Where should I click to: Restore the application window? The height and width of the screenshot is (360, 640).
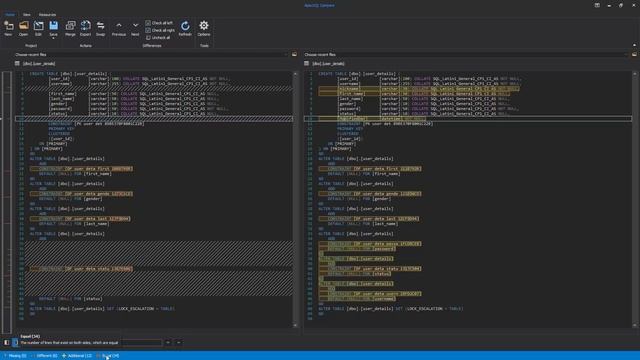[621, 5]
